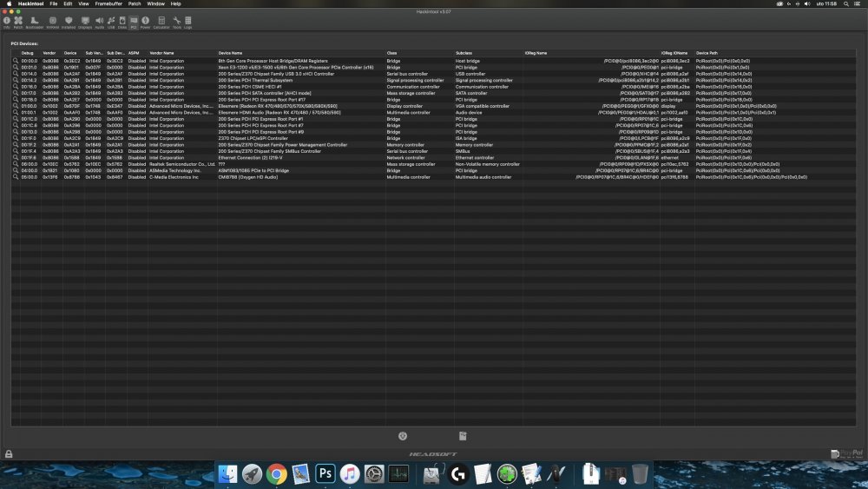Click magnifier icon for Ellesmere Radeon RX 470 row

click(16, 106)
